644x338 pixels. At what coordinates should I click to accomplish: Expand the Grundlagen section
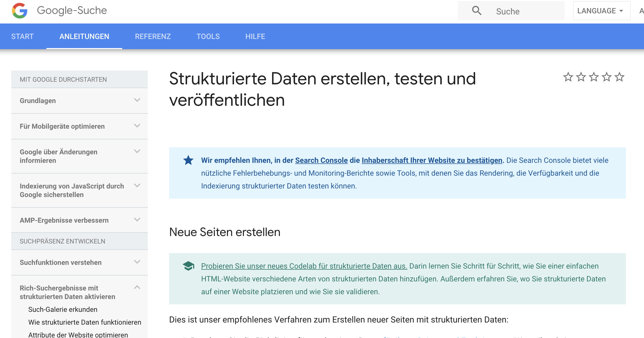tap(137, 100)
